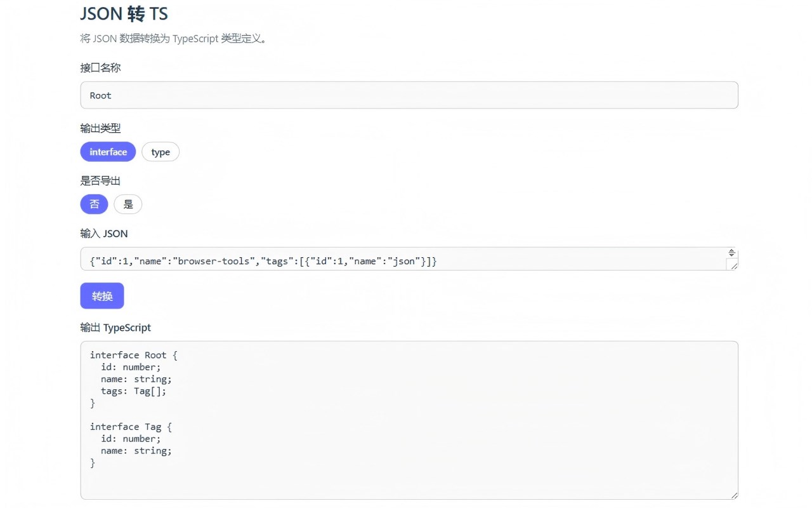Click the scroll-down arrow in JSON input box
The height and width of the screenshot is (508, 812).
(731, 255)
